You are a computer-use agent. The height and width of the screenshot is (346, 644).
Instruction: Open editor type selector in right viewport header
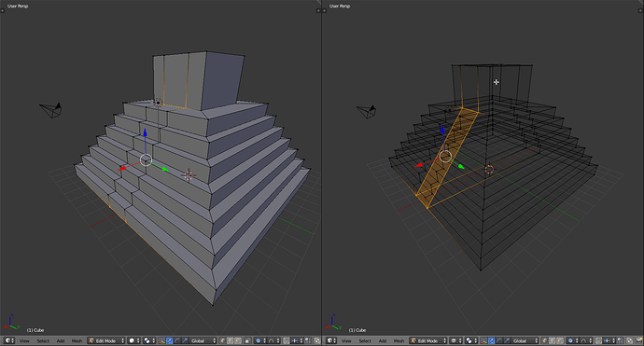[x=331, y=340]
